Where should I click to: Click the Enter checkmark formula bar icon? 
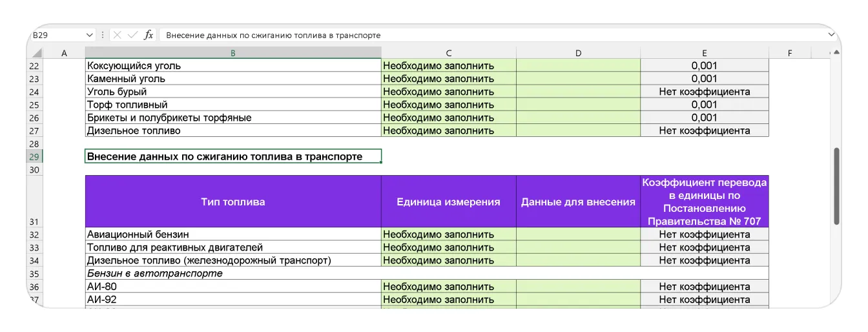(133, 35)
